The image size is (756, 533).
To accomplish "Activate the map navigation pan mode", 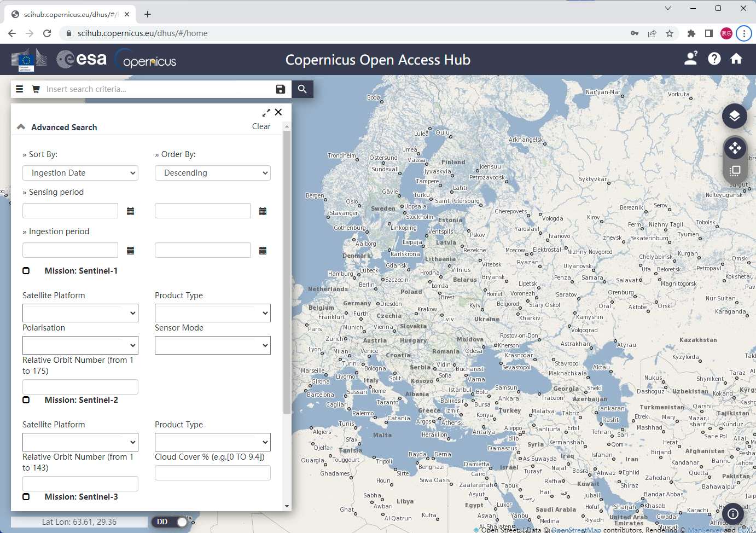I will point(735,148).
